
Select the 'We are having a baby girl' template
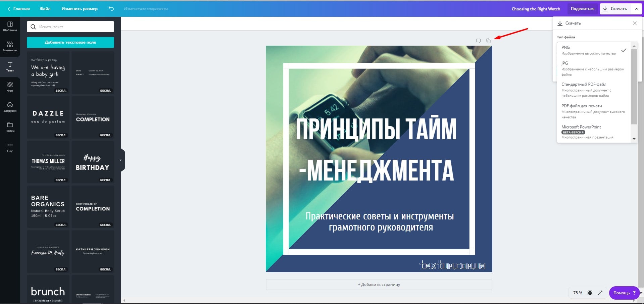coord(48,72)
